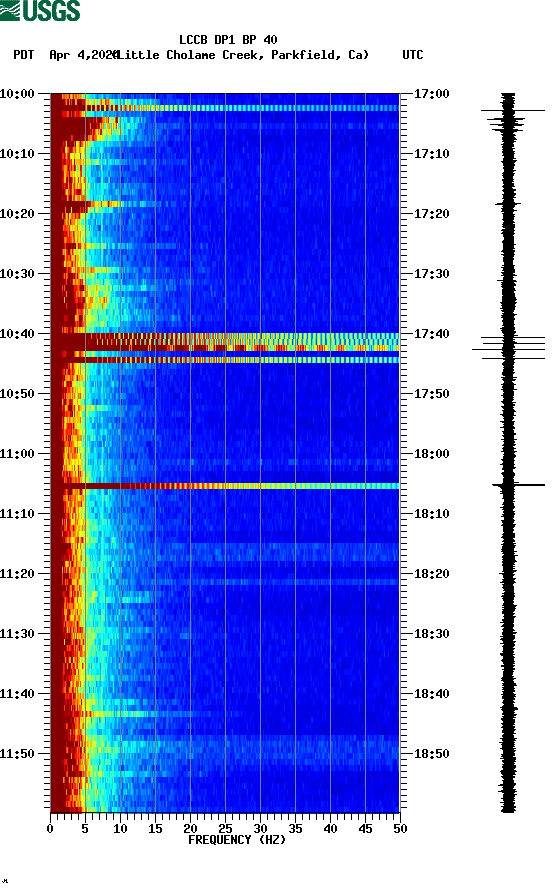Click the '11:30' PDT time label
Viewport: 552px width, 892px height.
[x=17, y=634]
